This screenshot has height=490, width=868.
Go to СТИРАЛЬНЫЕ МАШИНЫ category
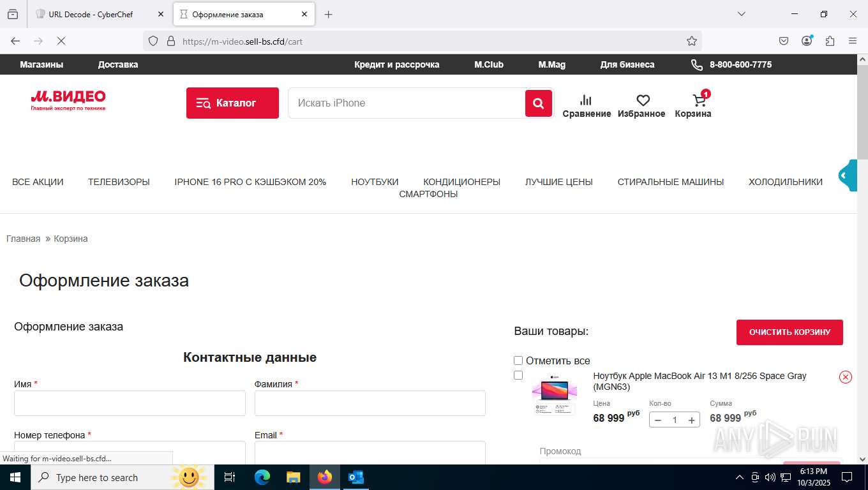(671, 182)
